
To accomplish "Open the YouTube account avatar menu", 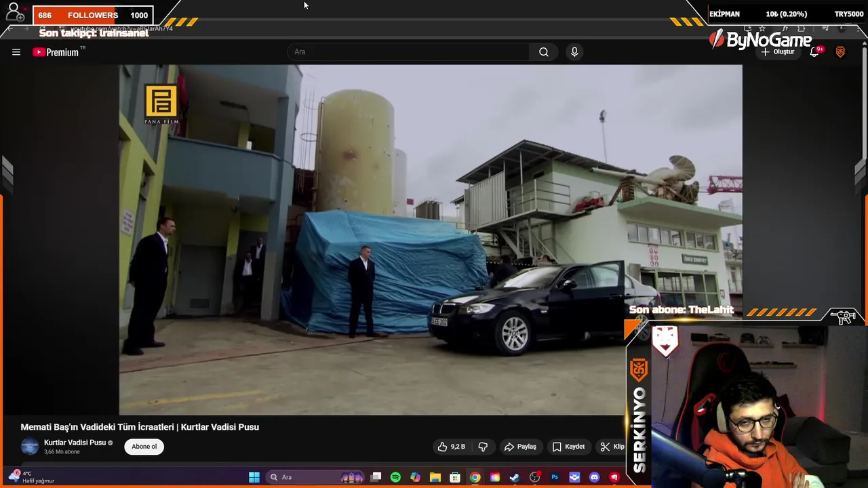I will click(840, 52).
